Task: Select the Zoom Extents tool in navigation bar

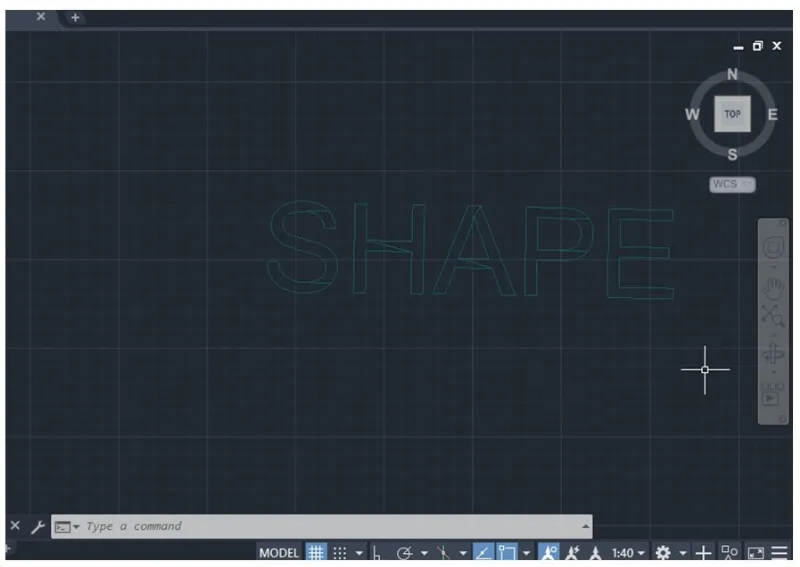Action: (x=773, y=316)
